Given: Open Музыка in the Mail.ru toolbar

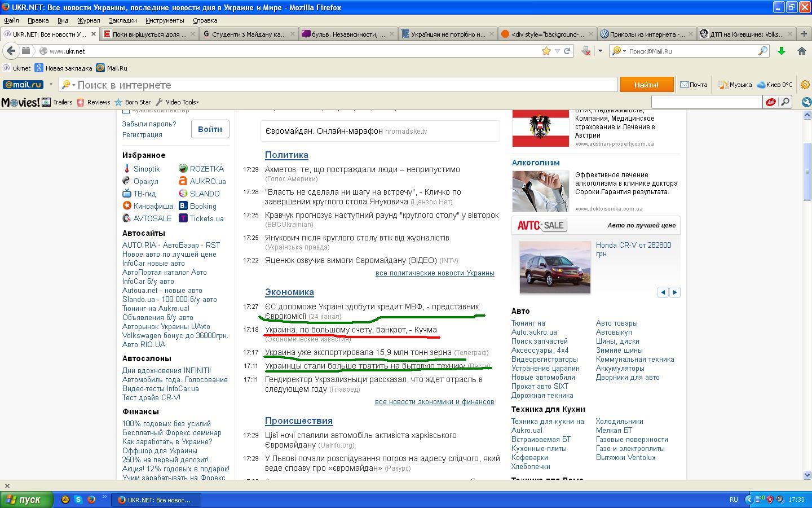Looking at the screenshot, I should pyautogui.click(x=735, y=85).
